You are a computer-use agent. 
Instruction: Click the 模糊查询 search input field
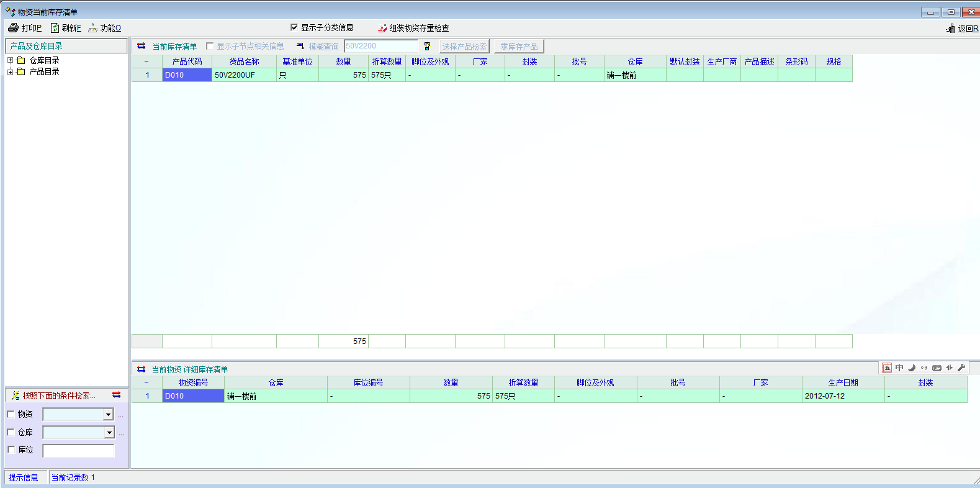[380, 46]
